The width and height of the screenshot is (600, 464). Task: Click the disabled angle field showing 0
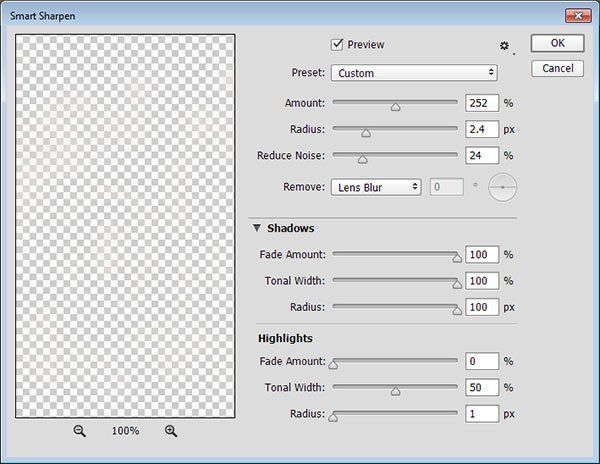click(447, 187)
